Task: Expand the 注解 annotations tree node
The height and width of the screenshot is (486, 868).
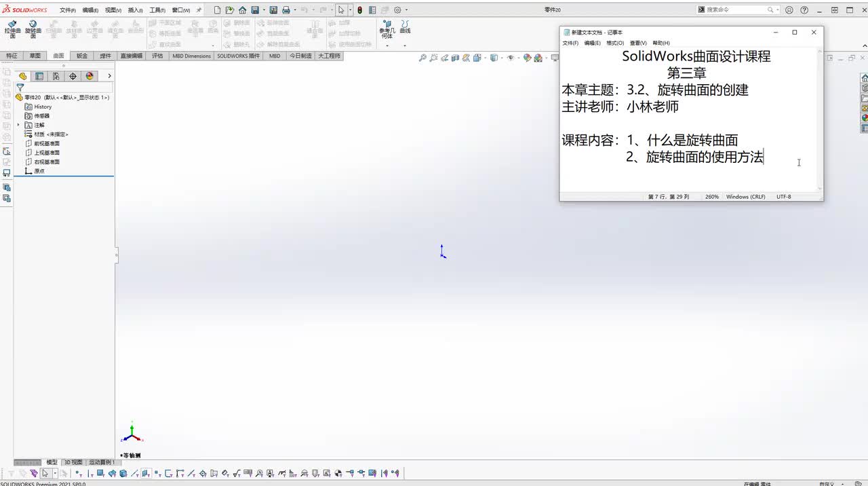Action: [x=18, y=125]
